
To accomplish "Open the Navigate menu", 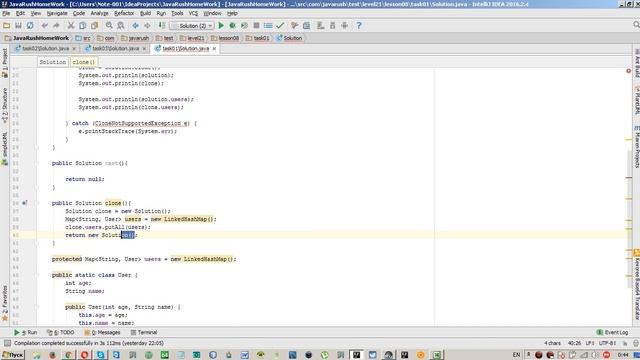I will (x=57, y=13).
